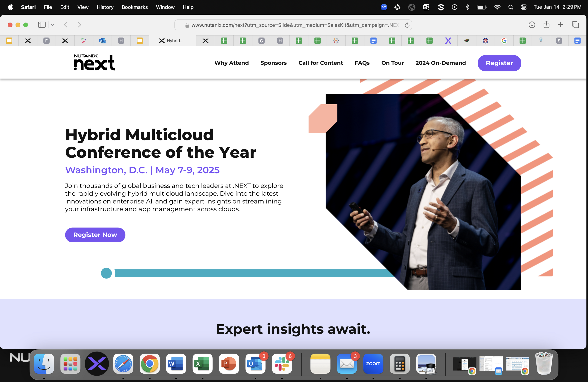The image size is (588, 382).
Task: Open the Why Attend page
Action: click(231, 63)
